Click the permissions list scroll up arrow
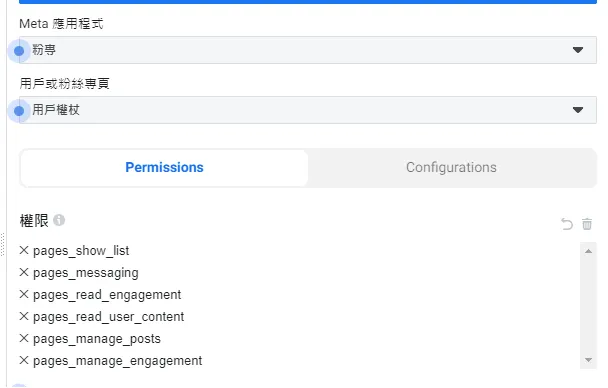Screen dimensions: 608x388 [588, 251]
